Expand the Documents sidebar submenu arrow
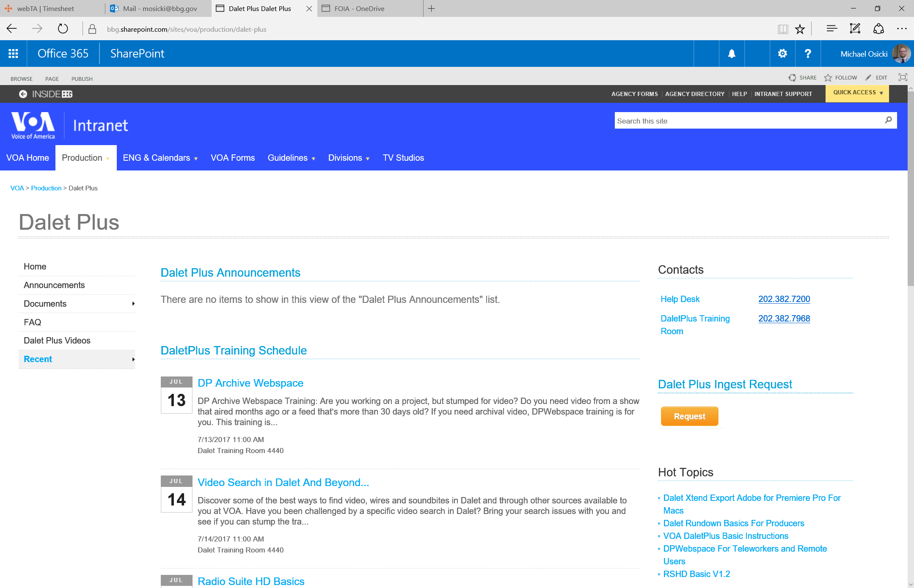Screen dimensions: 914x588 tap(133, 304)
